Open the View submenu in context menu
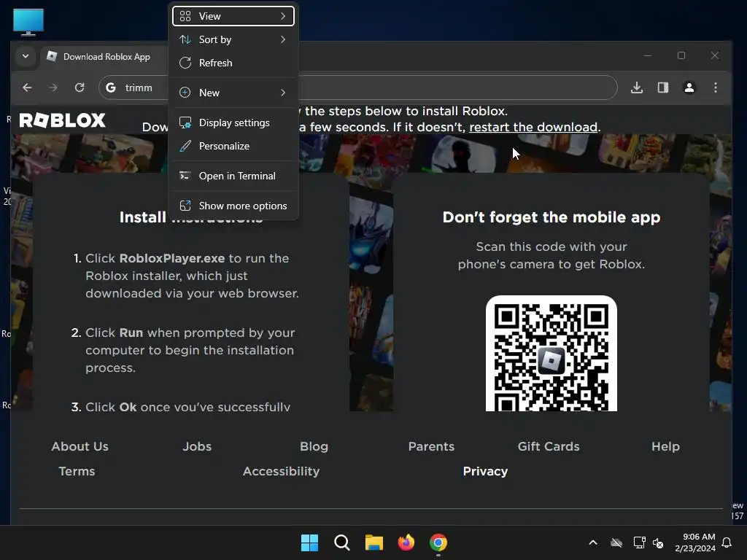 coord(233,16)
